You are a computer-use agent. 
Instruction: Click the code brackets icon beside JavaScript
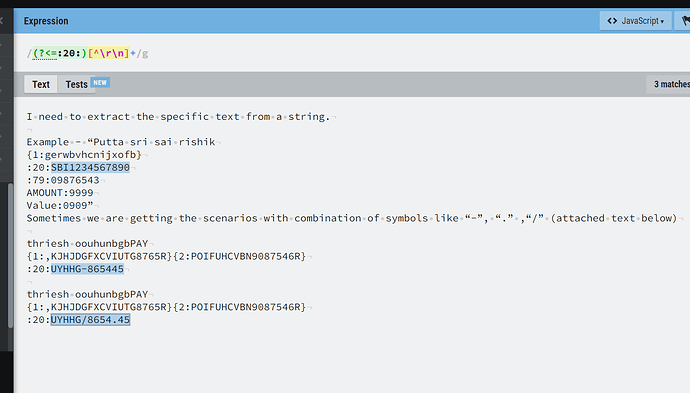point(612,21)
